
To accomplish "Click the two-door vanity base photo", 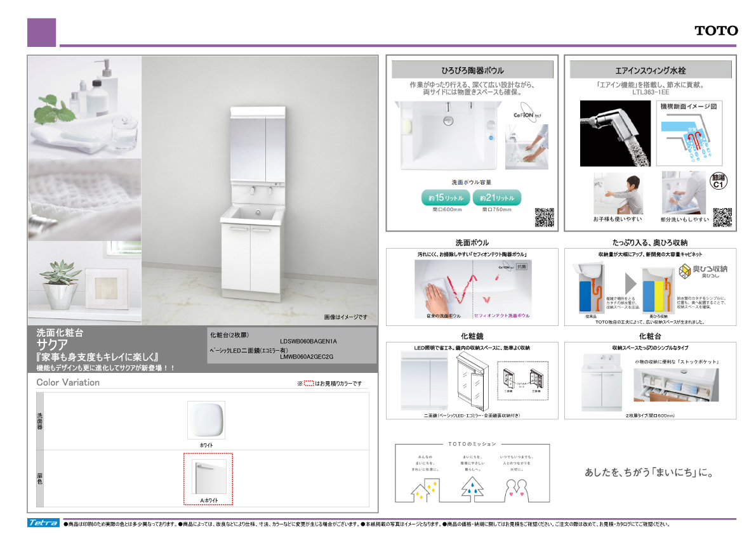I will [x=602, y=383].
